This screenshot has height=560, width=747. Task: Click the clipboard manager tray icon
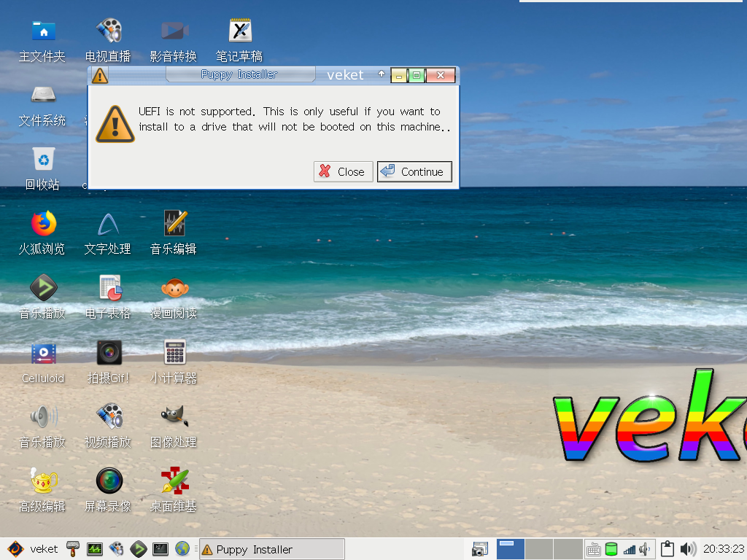pos(667,549)
